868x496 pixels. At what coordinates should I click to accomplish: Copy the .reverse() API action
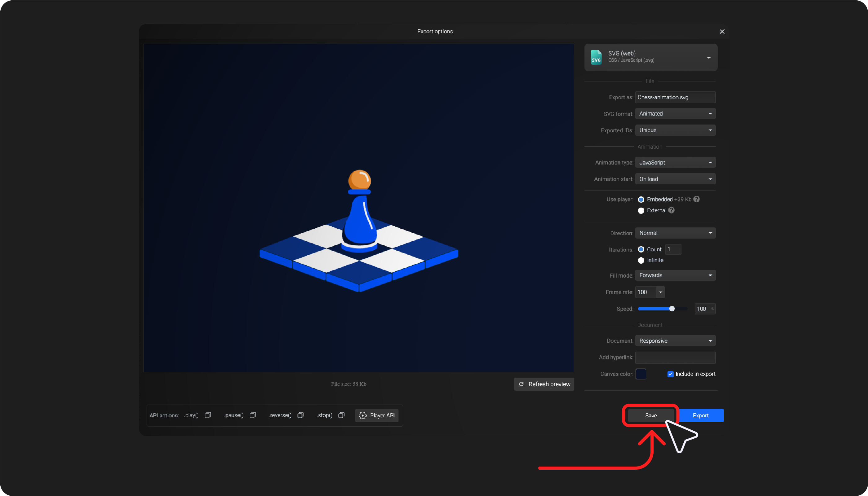click(301, 415)
